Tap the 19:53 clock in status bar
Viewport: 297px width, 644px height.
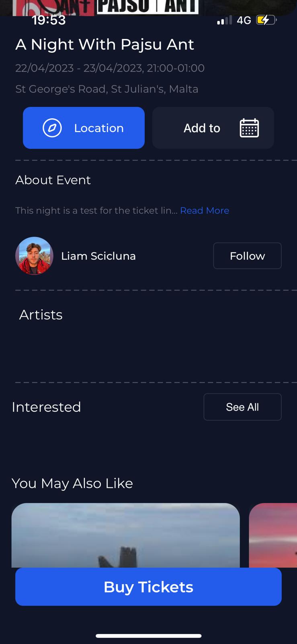(x=49, y=20)
